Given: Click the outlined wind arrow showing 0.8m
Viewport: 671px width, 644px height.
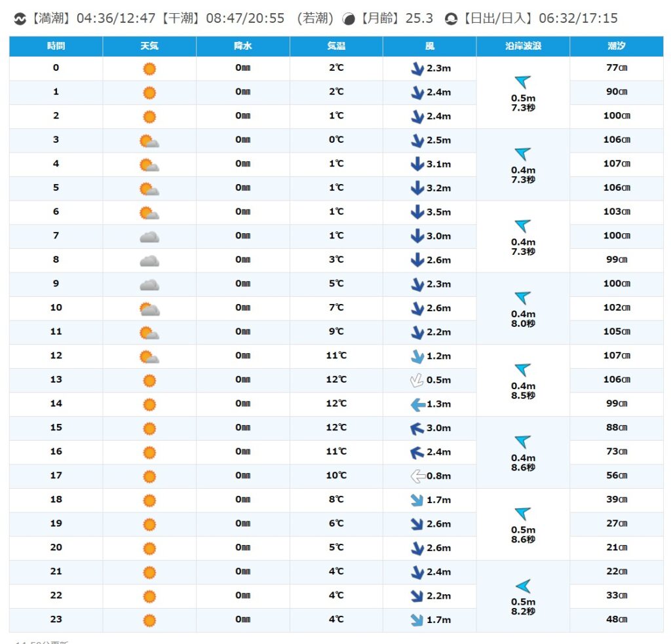Looking at the screenshot, I should [x=417, y=476].
